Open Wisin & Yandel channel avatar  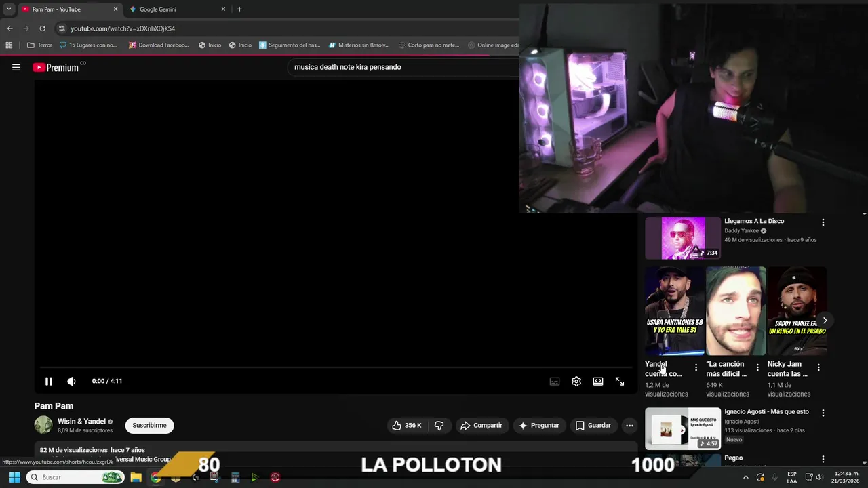43,425
